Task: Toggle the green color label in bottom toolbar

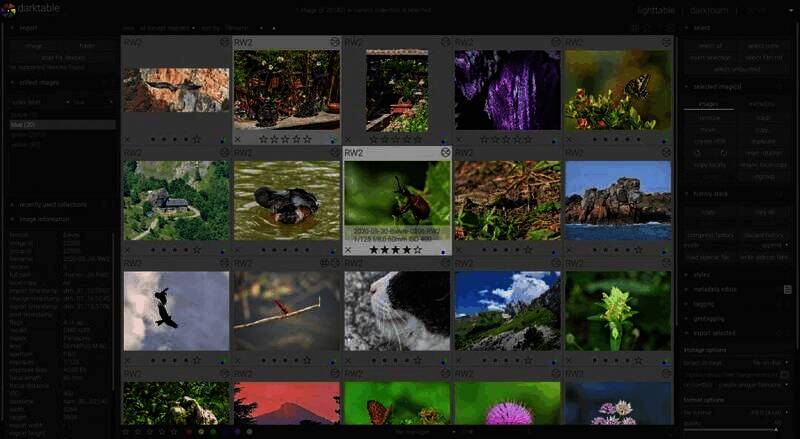Action: [x=212, y=432]
